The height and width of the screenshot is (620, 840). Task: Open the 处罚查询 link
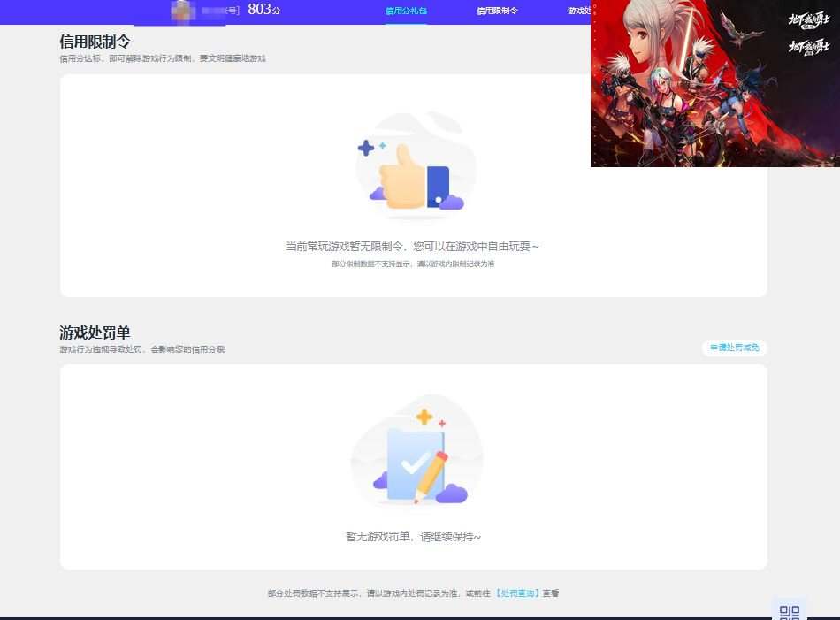518,593
